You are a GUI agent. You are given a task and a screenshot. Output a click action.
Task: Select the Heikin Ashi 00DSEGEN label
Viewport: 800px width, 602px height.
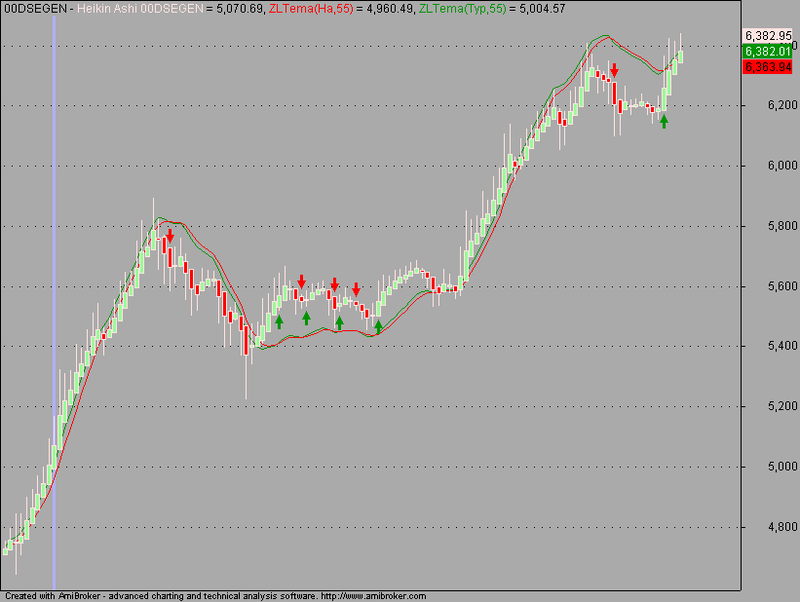[x=140, y=9]
